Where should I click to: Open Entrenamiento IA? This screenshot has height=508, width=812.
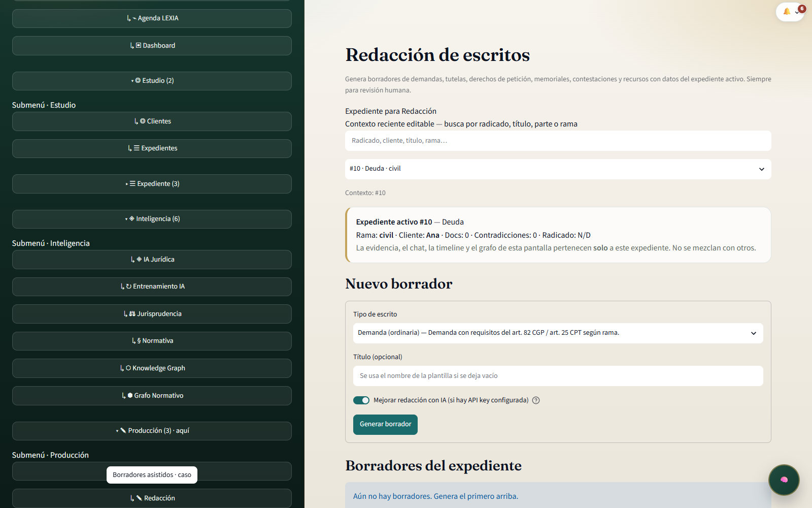pyautogui.click(x=152, y=287)
